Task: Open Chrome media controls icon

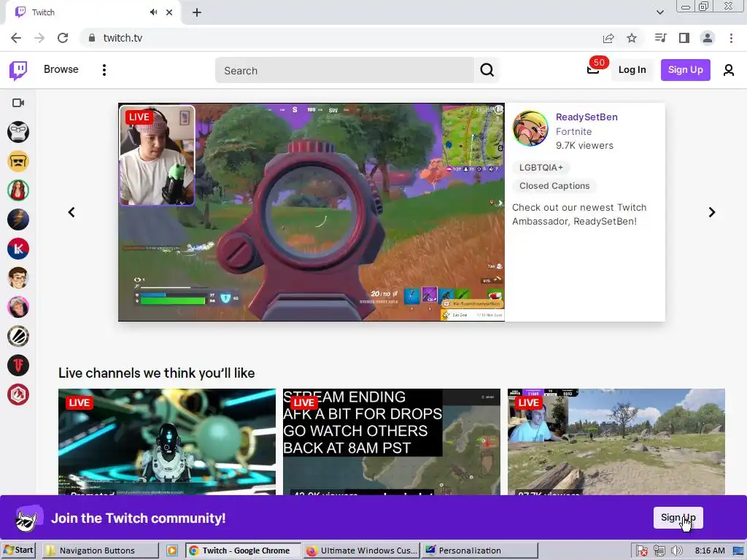Action: 660,38
